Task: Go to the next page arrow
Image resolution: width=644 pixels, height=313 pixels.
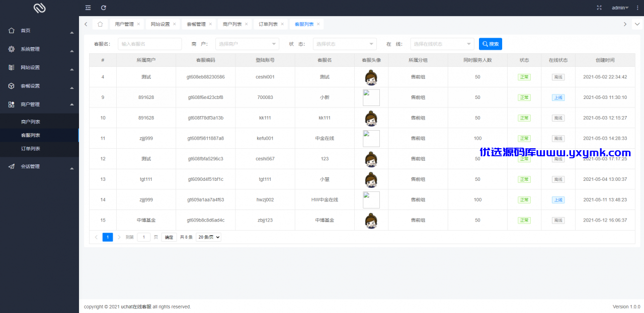Action: coord(119,237)
